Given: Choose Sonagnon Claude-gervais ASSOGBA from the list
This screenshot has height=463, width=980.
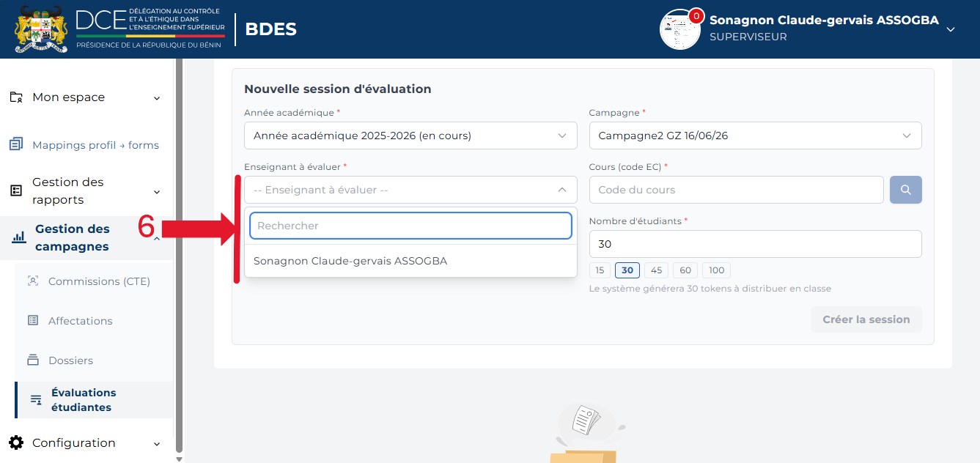Looking at the screenshot, I should (x=410, y=261).
